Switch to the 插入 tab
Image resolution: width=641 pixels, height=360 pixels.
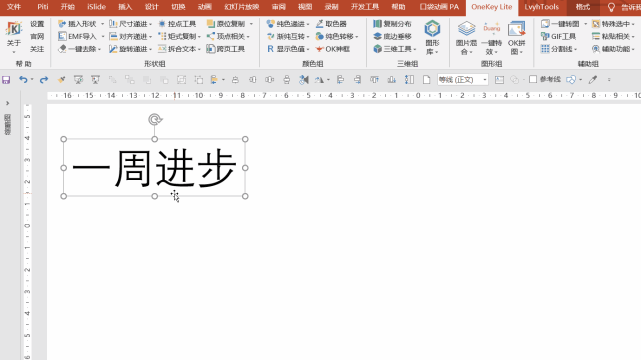[125, 7]
